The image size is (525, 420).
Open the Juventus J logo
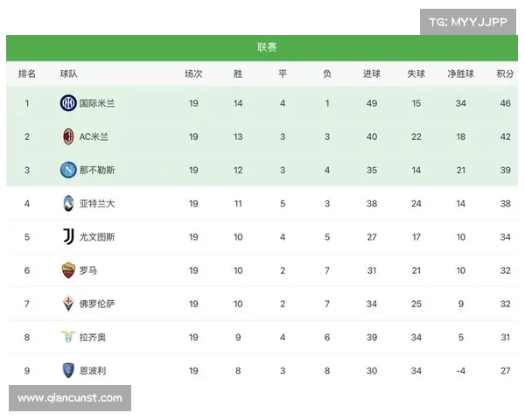(68, 236)
